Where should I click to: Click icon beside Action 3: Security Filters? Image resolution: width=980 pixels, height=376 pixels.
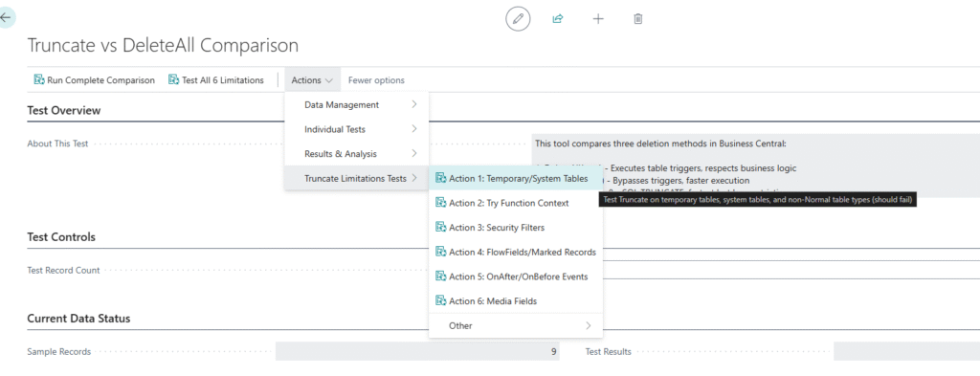point(440,228)
